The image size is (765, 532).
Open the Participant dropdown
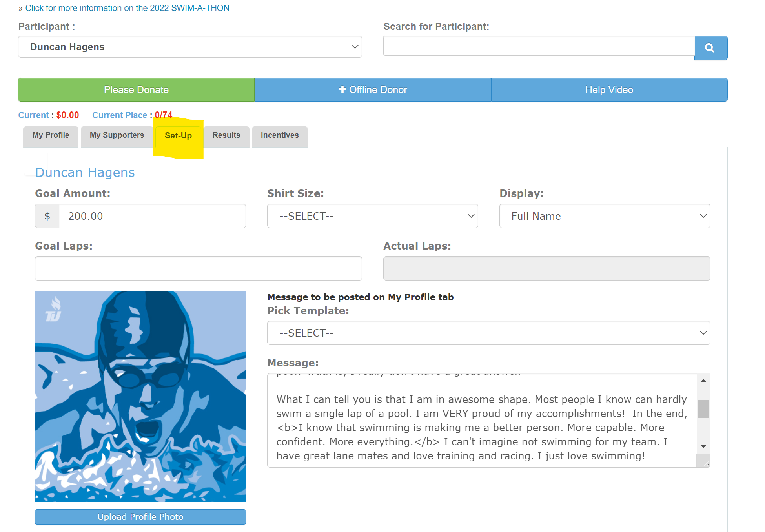190,47
